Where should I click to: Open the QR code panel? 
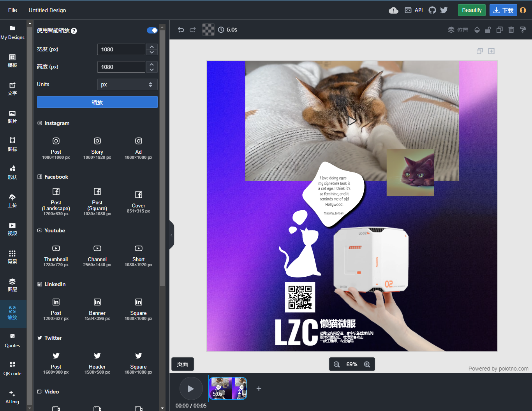pyautogui.click(x=12, y=369)
